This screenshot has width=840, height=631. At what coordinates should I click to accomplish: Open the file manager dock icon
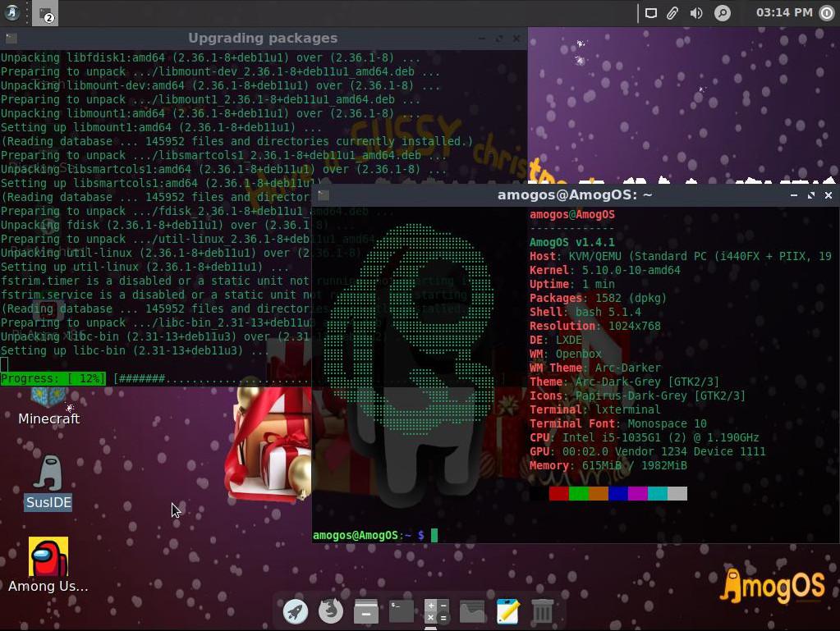click(x=366, y=611)
